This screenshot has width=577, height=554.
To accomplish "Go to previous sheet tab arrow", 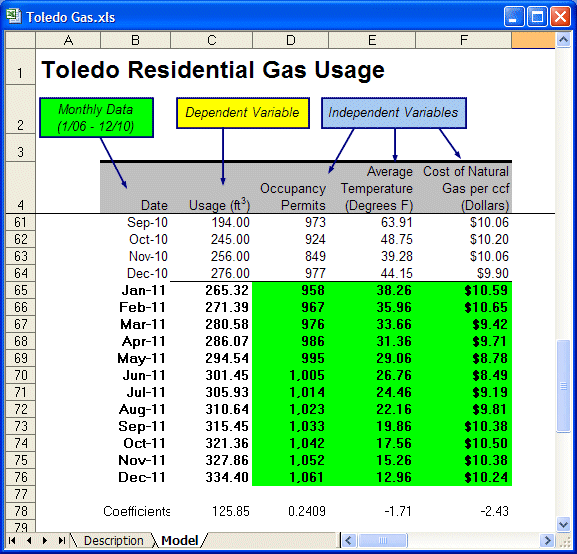I will pos(29,540).
